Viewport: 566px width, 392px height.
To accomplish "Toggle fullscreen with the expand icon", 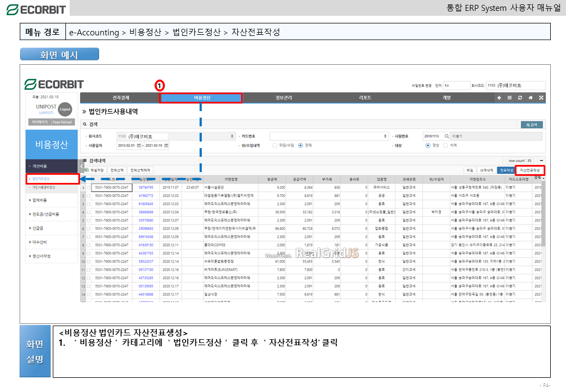I will (541, 98).
